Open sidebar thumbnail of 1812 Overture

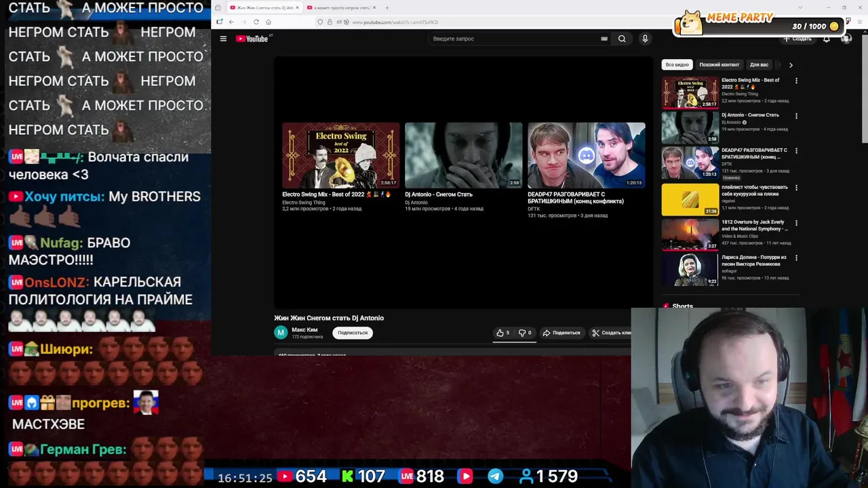[x=690, y=235]
